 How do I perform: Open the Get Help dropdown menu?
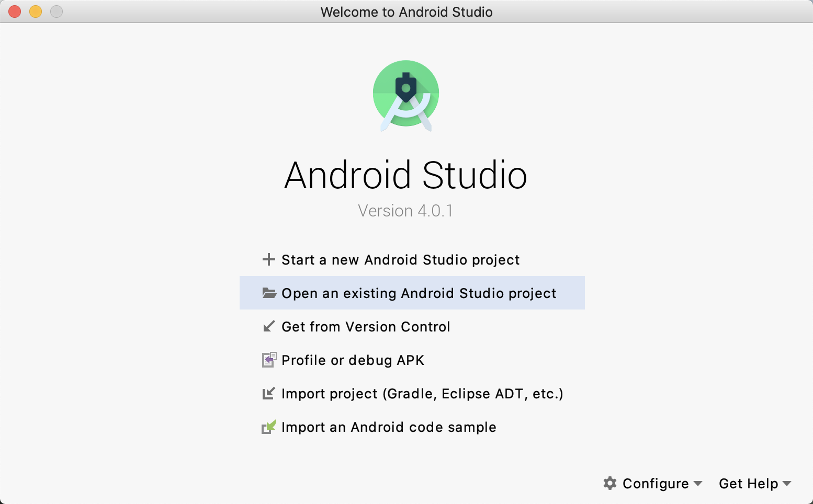[x=749, y=484]
